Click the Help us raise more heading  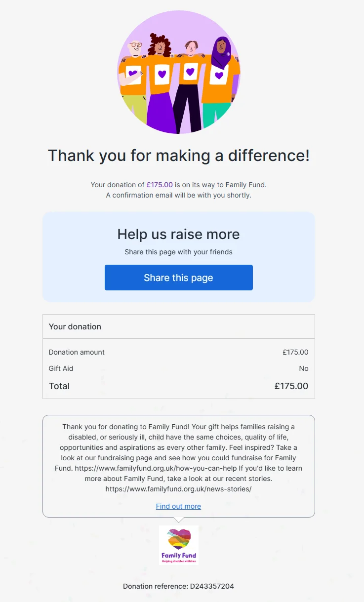click(x=178, y=234)
